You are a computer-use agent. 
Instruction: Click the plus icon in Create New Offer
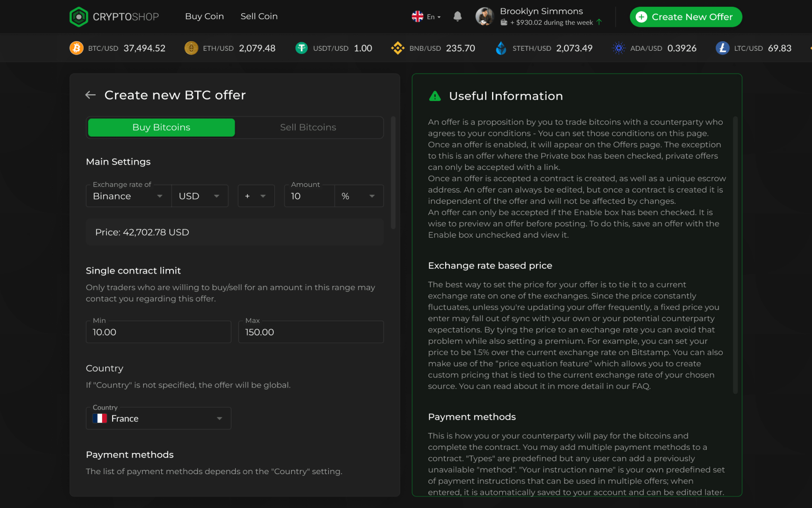point(641,17)
